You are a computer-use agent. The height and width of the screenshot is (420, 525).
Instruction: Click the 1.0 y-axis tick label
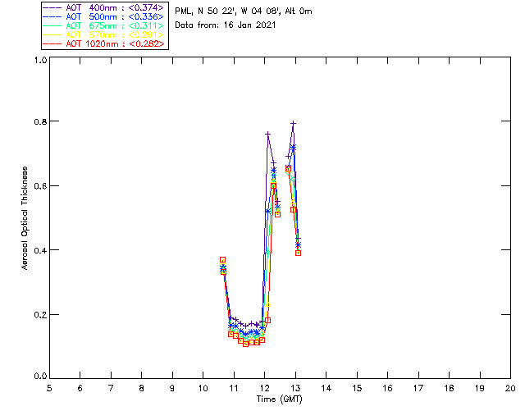click(x=40, y=60)
